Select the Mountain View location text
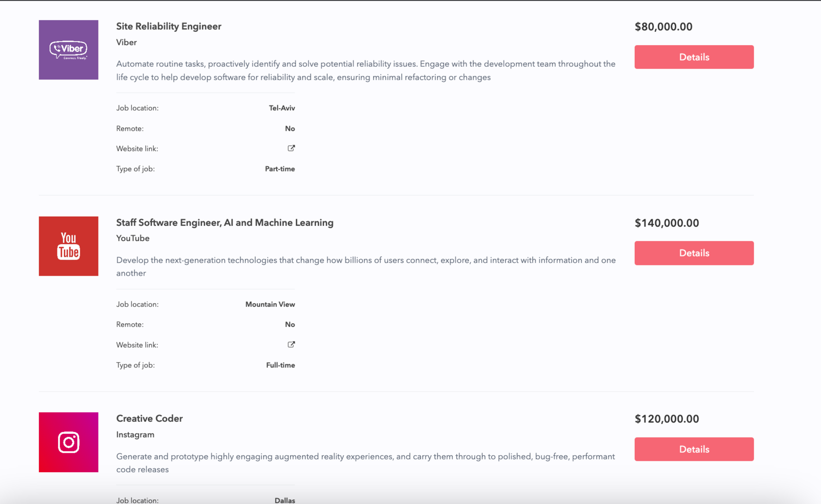Viewport: 821px width, 504px height. tap(270, 304)
